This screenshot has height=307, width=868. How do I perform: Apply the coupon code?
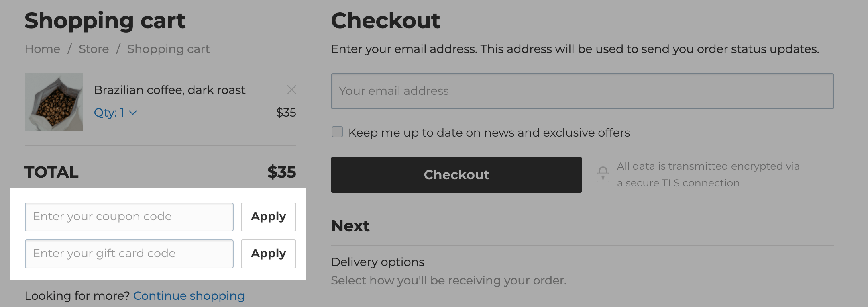click(268, 217)
